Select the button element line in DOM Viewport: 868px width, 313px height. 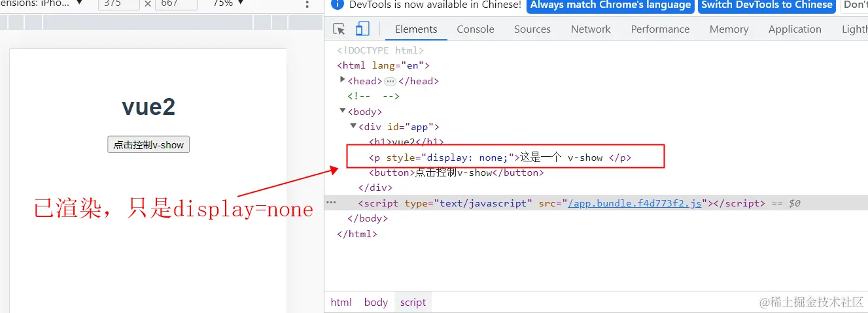pos(456,173)
